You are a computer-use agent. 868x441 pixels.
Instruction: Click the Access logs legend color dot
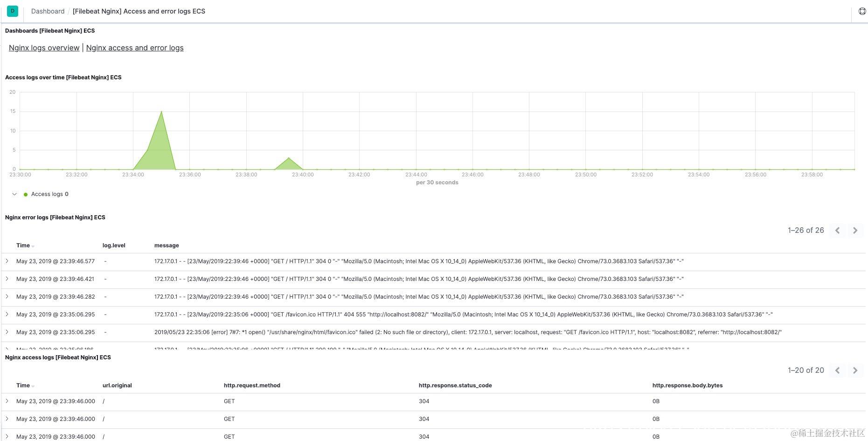click(x=26, y=195)
